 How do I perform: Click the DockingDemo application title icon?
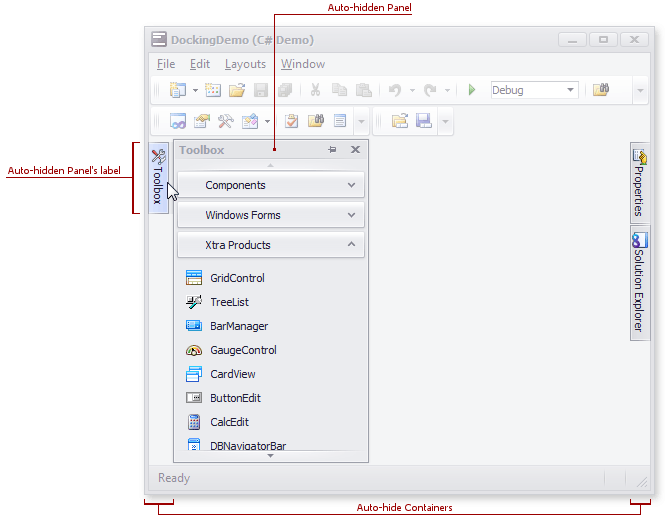(159, 39)
